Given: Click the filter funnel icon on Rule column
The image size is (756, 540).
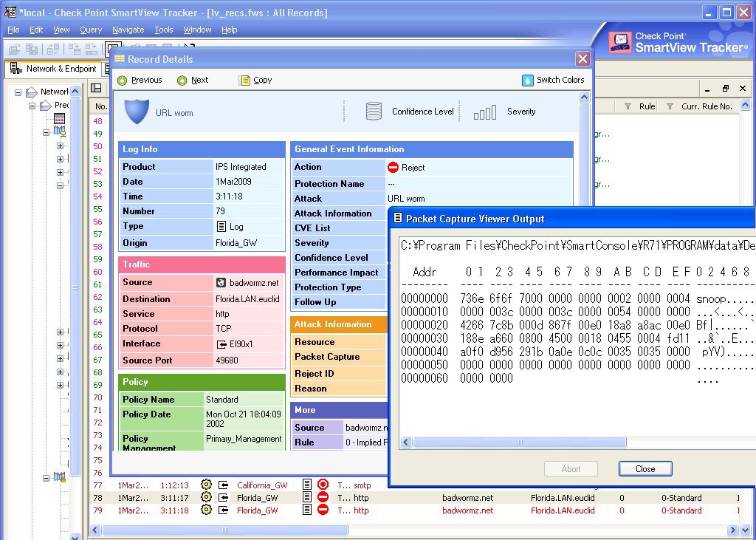Looking at the screenshot, I should 628,106.
